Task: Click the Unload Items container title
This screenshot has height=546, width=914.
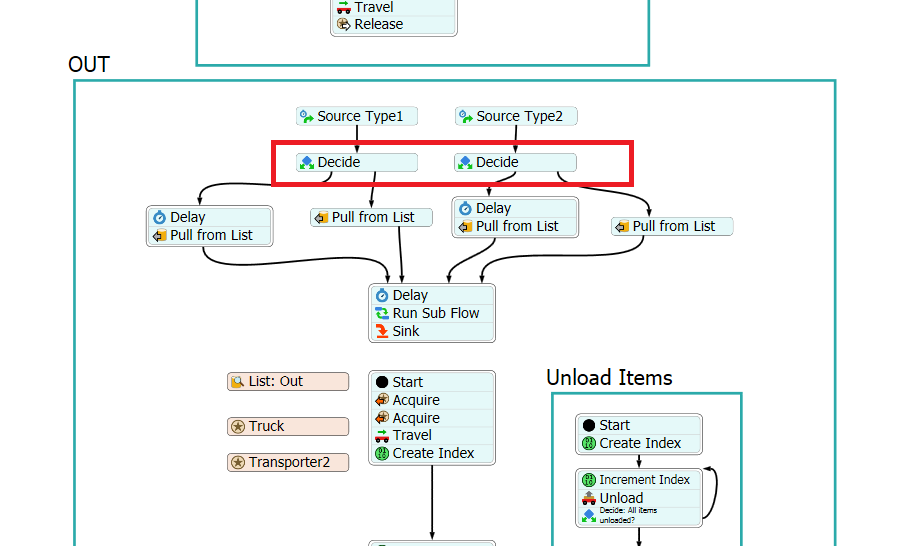Action: point(609,378)
